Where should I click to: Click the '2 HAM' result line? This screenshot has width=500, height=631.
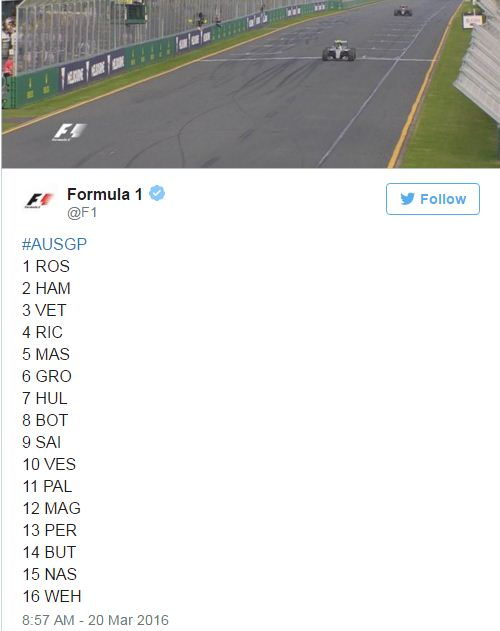46,289
